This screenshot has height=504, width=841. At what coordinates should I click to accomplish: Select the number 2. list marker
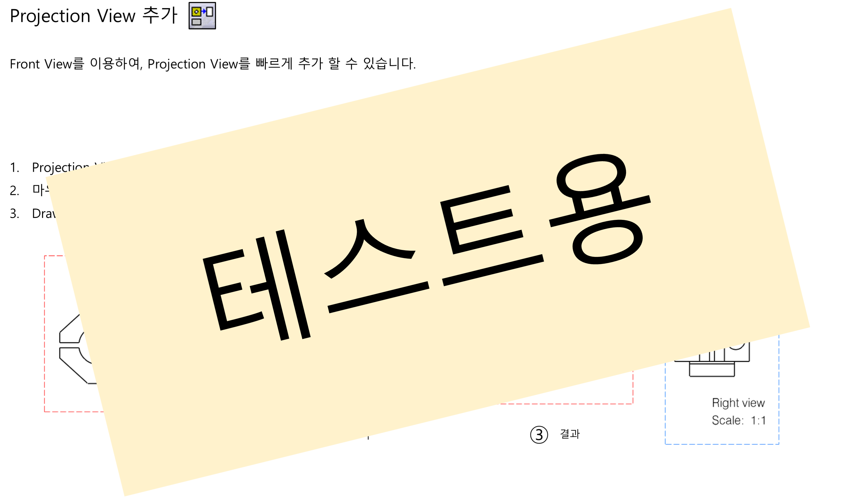click(x=14, y=191)
